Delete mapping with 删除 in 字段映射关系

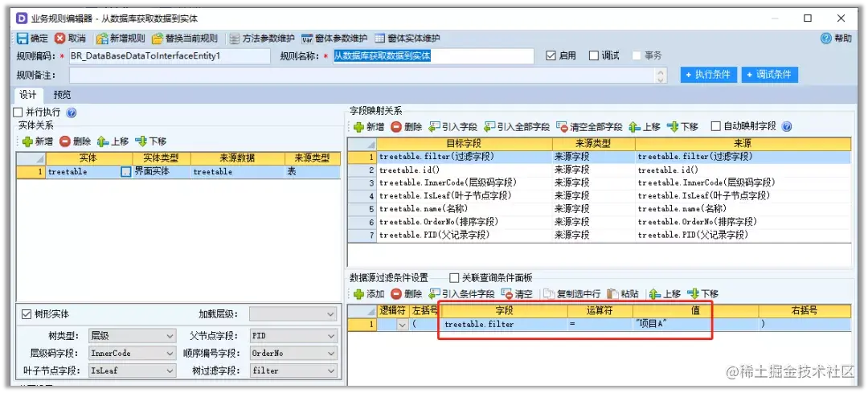[x=407, y=127]
